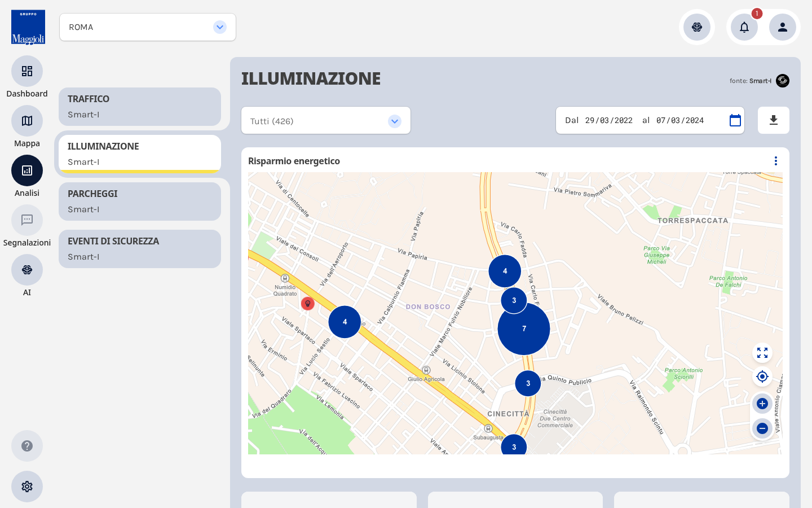Click the ILLUMINAZIONE page title
812x508 pixels.
(x=311, y=78)
